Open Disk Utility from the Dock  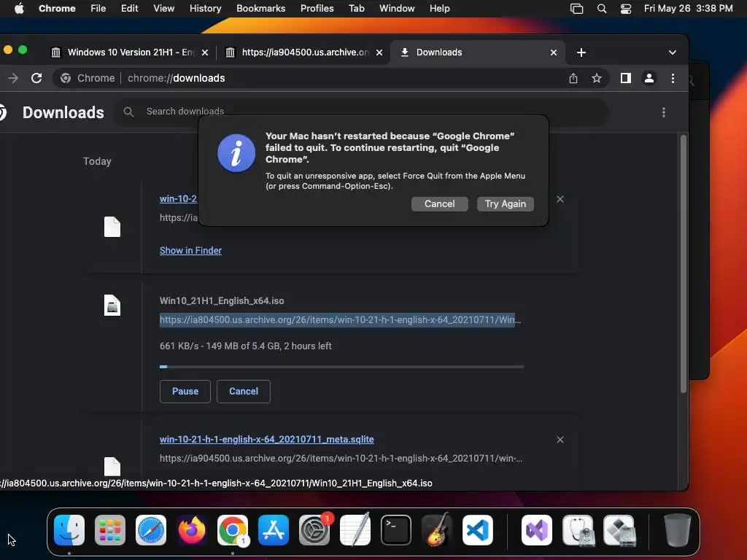(x=578, y=530)
